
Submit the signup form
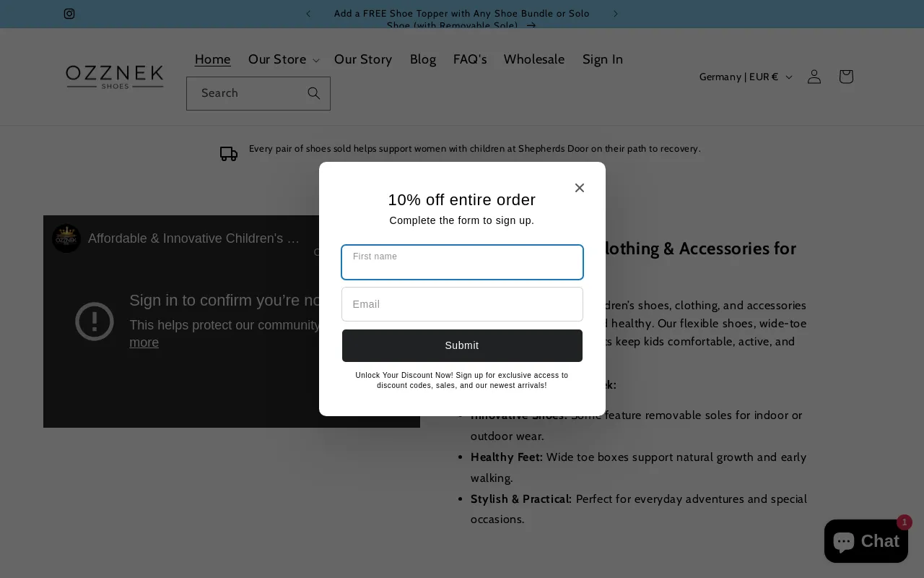click(x=462, y=345)
